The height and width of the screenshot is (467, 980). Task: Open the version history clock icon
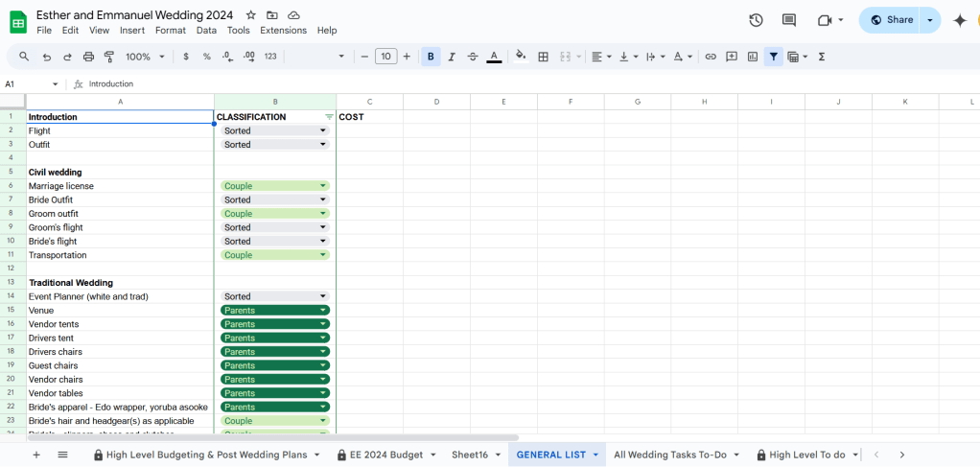(x=756, y=20)
